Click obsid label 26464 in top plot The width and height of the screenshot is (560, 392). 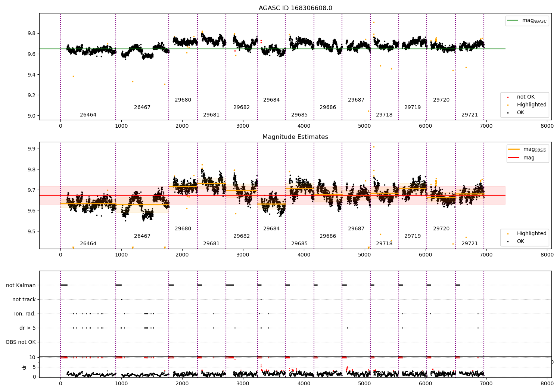(88, 115)
